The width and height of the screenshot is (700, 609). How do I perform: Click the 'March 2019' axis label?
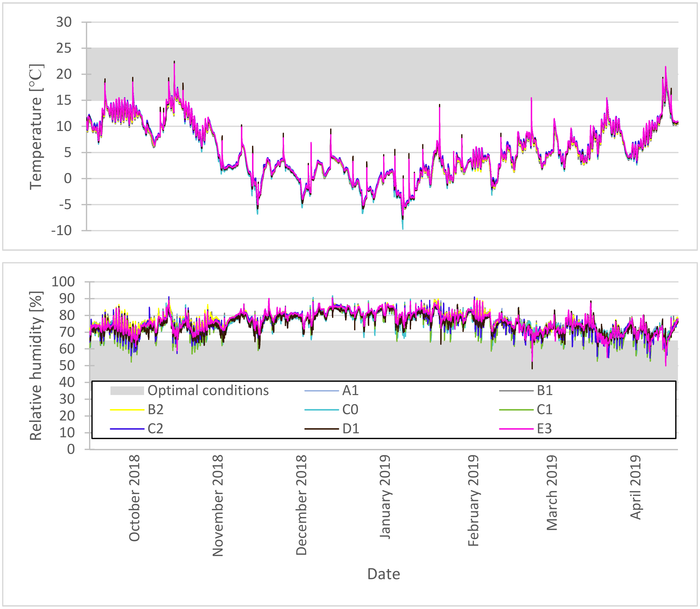[x=552, y=493]
